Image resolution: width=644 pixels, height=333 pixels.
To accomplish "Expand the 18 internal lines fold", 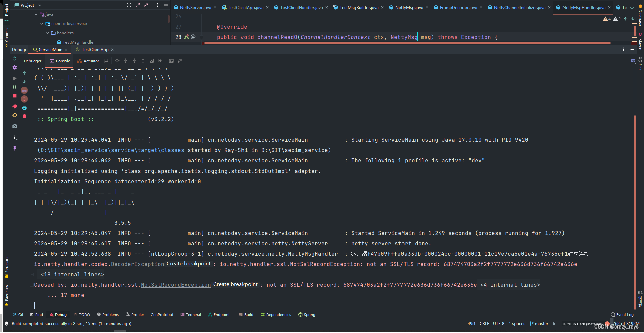I will click(72, 275).
